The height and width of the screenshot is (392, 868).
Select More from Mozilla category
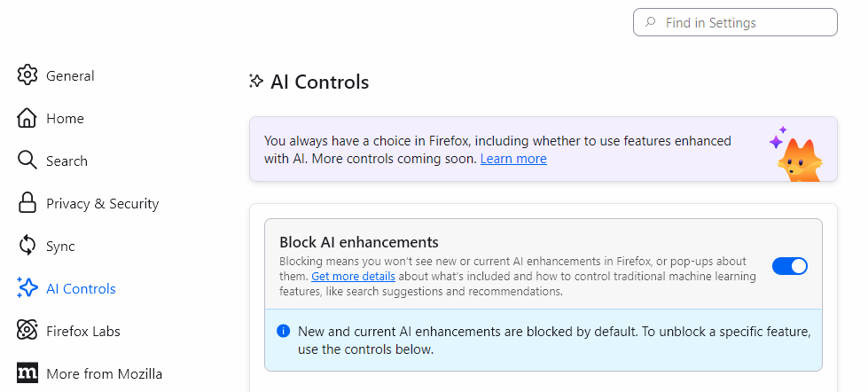[104, 374]
